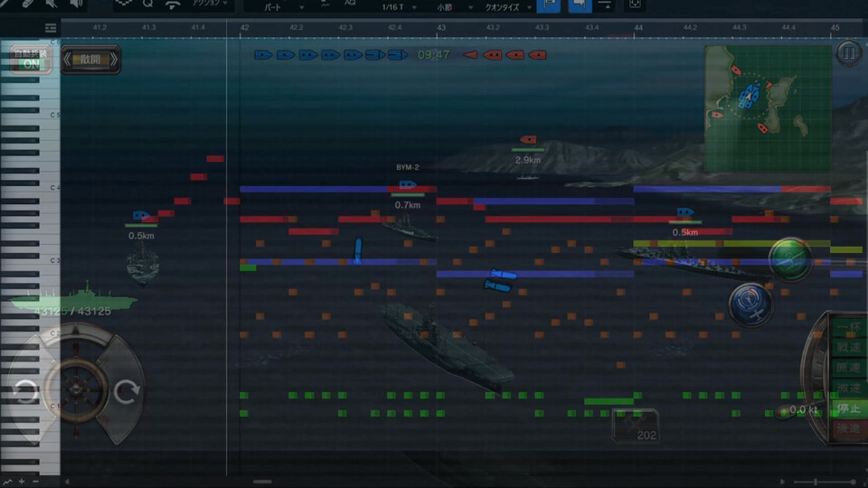
Task: Toggle the 自動兵装 ON auto-weapons switch
Action: tap(31, 59)
